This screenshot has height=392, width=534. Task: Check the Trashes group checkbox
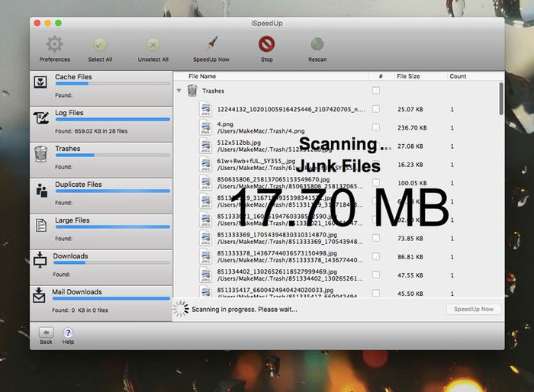tap(375, 91)
